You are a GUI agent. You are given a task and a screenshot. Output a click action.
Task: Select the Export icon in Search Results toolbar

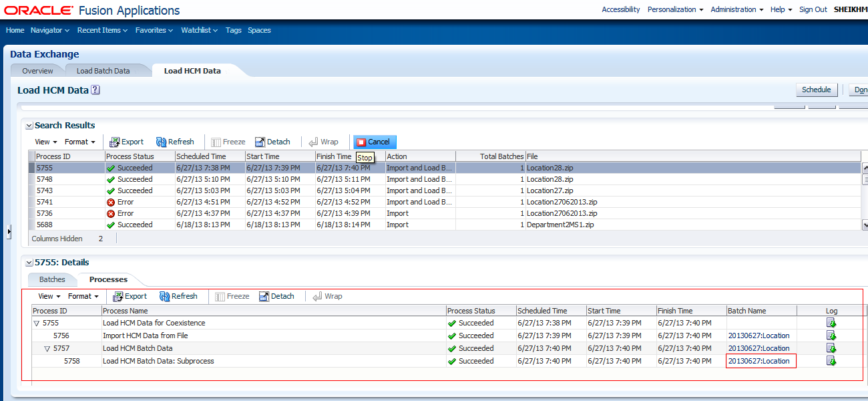[x=126, y=142]
